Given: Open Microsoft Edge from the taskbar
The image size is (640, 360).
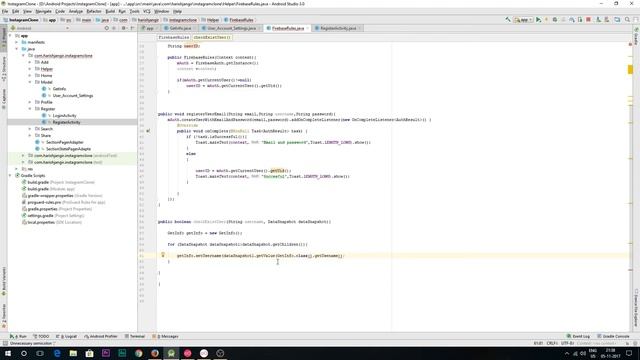Looking at the screenshot, I should point(57,353).
